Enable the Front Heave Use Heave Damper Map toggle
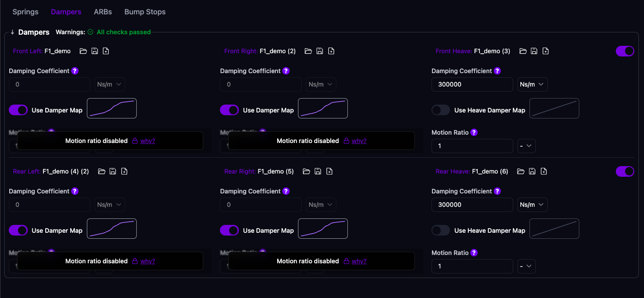 tap(441, 110)
